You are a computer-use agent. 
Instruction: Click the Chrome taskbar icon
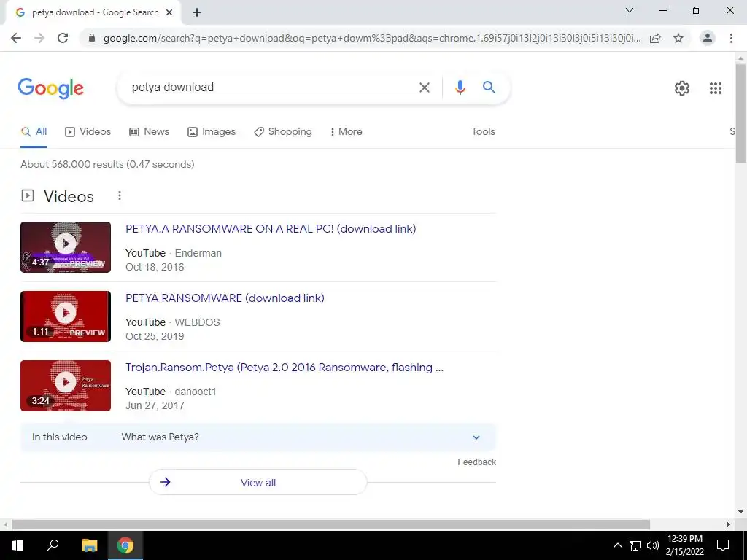[125, 545]
